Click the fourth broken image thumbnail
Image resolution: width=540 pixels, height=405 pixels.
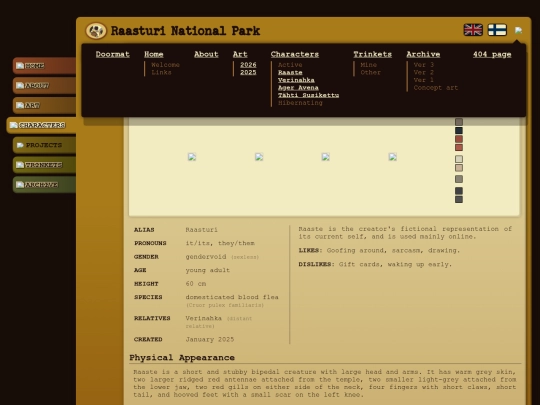click(393, 157)
